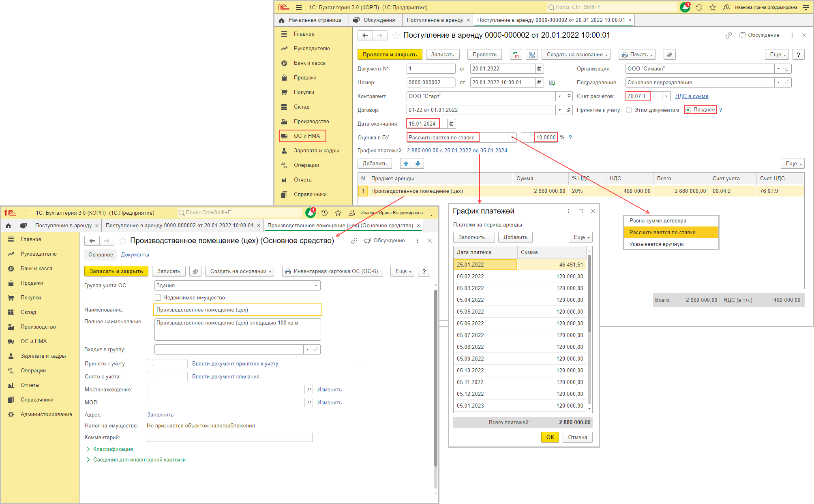Click Комментарий input field
814x504 pixels.
click(229, 438)
